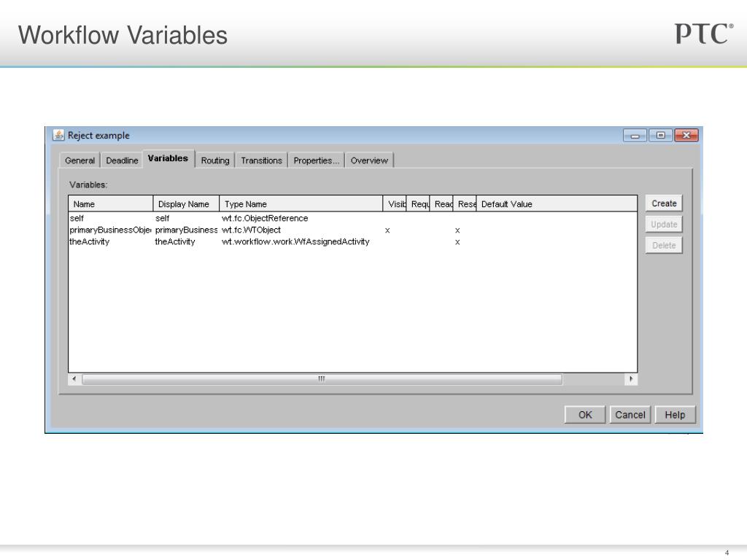Confirm with the OK button

coord(585,415)
